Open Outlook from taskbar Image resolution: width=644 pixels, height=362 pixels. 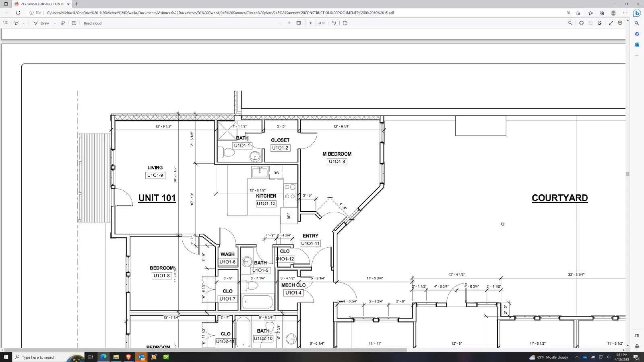coord(141,357)
